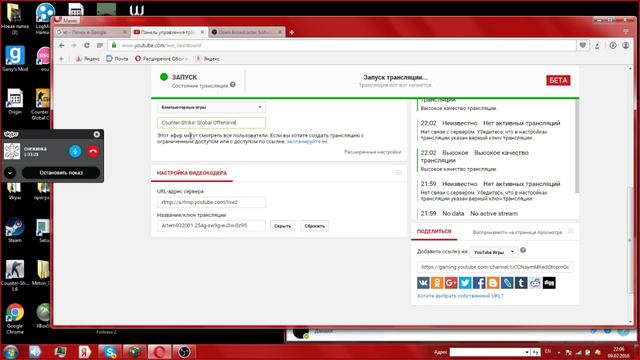640x360 pixels.
Task: Click the browser page vertical scrollbar
Action: pos(630,240)
